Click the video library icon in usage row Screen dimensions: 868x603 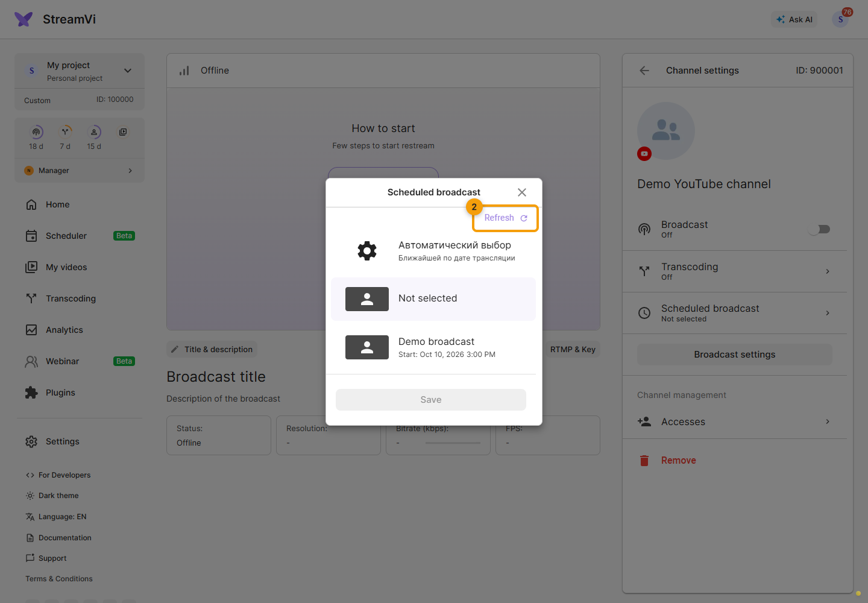[x=123, y=132]
